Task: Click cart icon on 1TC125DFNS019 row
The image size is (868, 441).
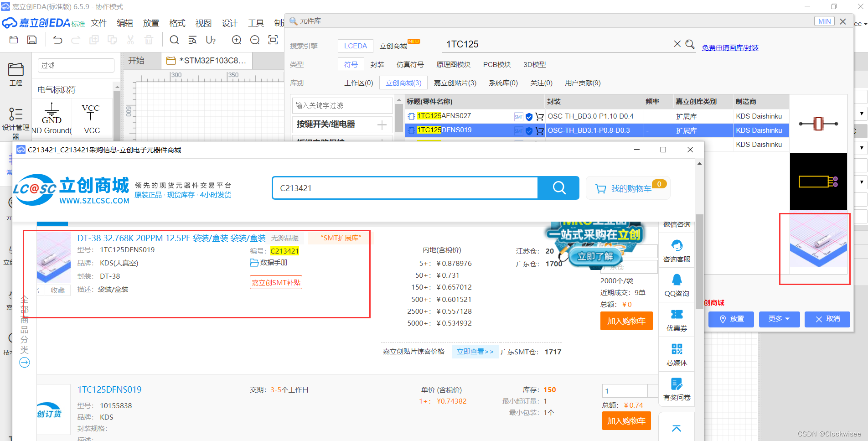Action: [539, 131]
